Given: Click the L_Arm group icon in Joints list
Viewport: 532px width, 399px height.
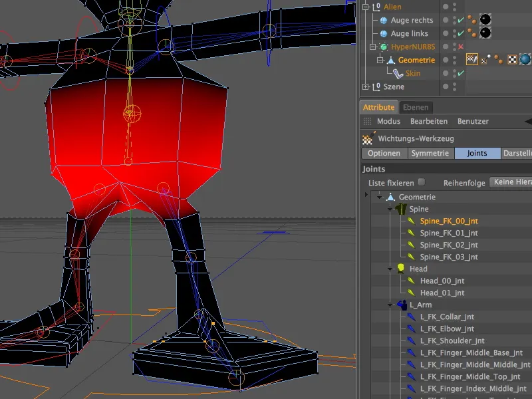Looking at the screenshot, I should coord(402,305).
